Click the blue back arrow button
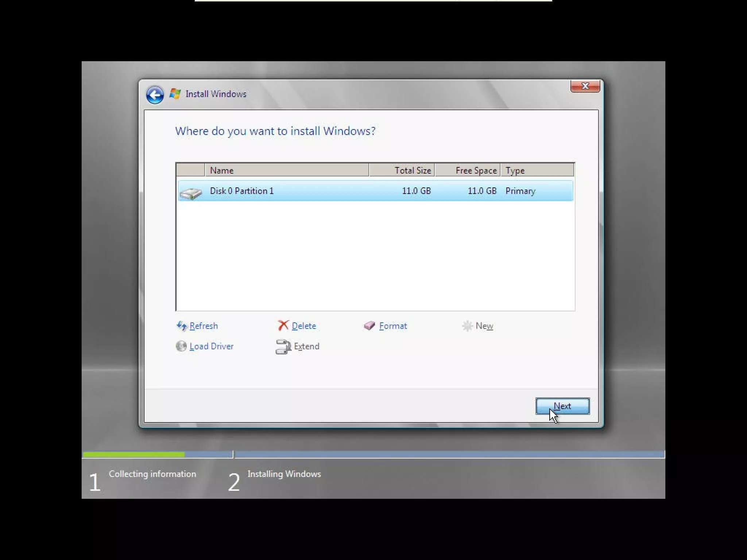747x560 pixels. point(155,95)
